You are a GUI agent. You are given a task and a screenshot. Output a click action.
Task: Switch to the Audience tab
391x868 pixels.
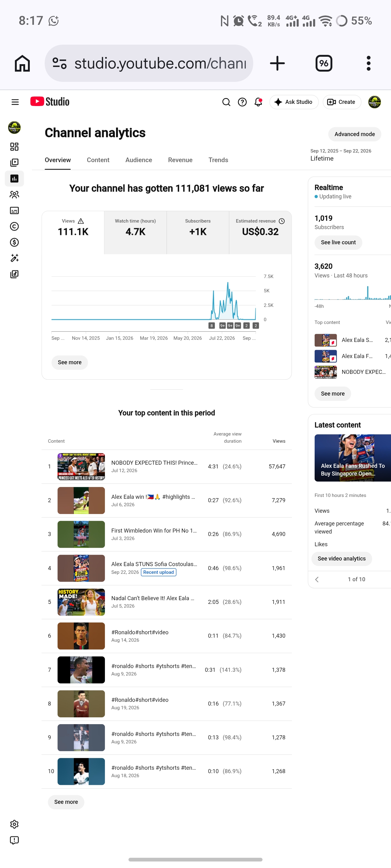[139, 160]
